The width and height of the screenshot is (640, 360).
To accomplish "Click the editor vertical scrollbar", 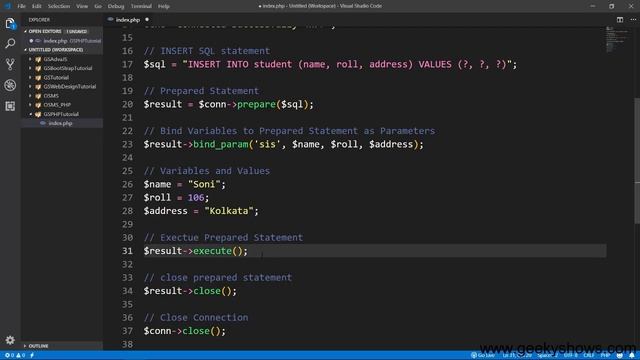I will (x=637, y=160).
